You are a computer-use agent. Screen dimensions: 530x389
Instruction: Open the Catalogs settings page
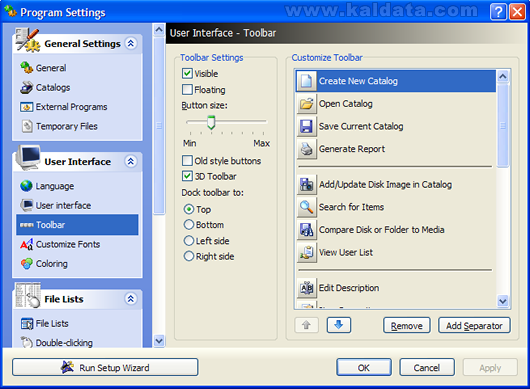click(53, 88)
